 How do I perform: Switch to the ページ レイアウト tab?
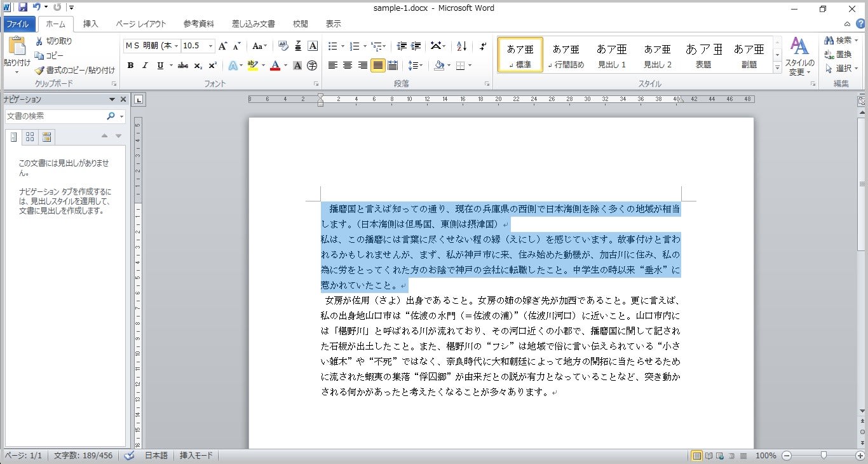(141, 24)
